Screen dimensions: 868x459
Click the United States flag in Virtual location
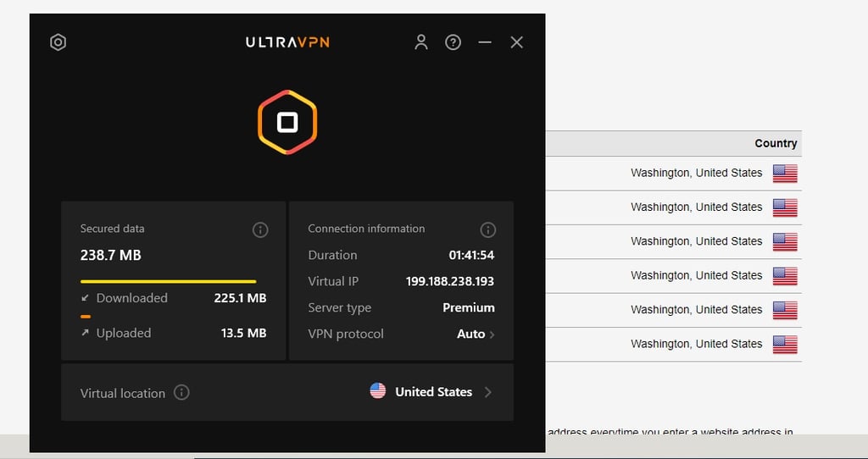377,391
